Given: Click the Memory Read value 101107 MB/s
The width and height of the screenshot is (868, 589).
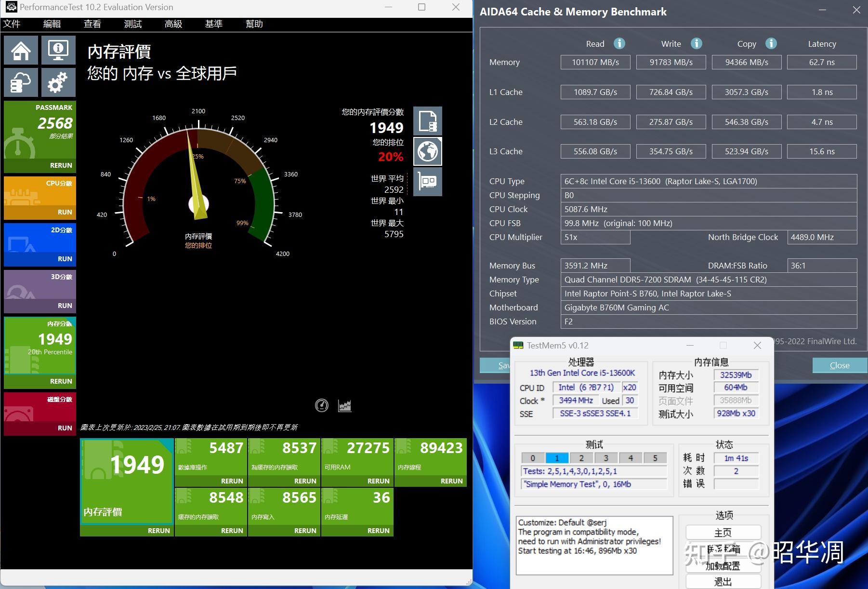Looking at the screenshot, I should click(595, 62).
